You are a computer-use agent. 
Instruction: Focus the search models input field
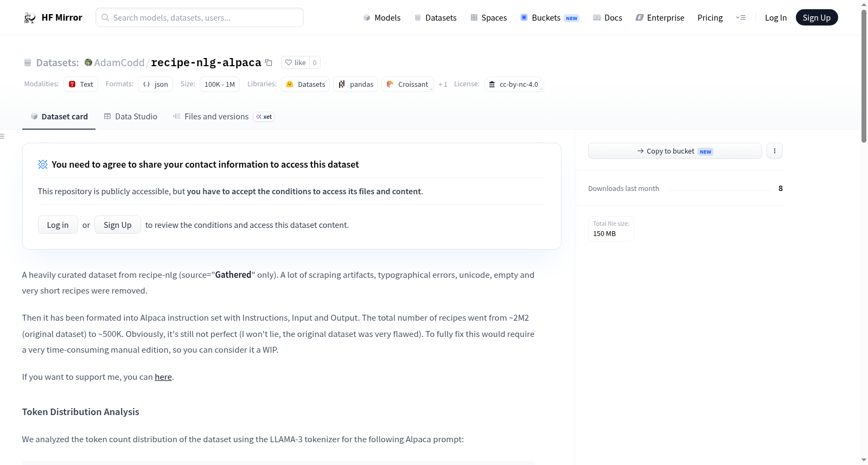pos(200,17)
